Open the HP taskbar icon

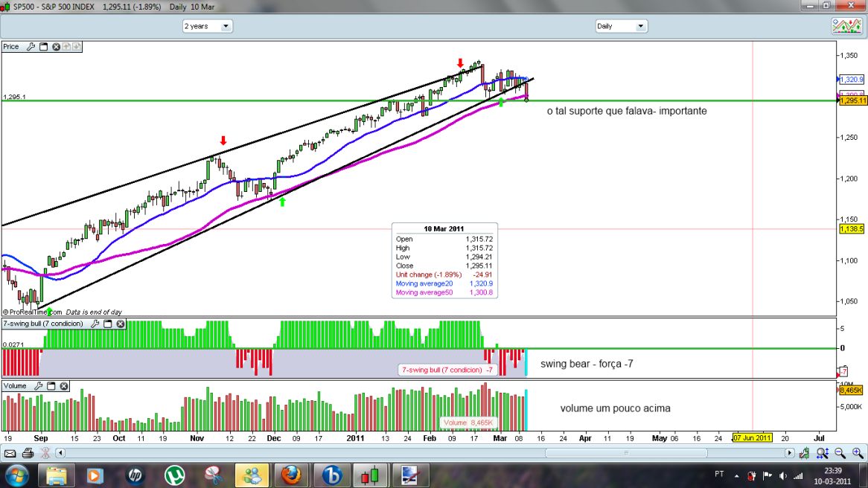click(135, 476)
